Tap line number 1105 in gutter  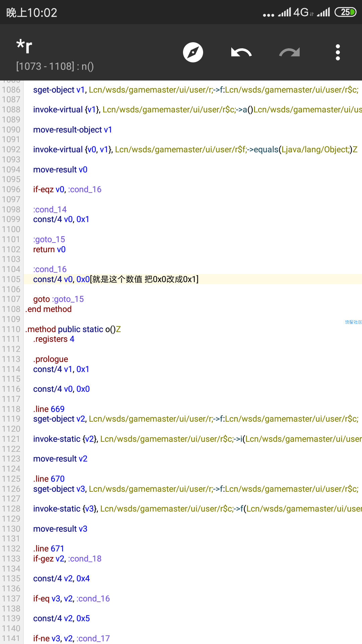click(x=11, y=279)
